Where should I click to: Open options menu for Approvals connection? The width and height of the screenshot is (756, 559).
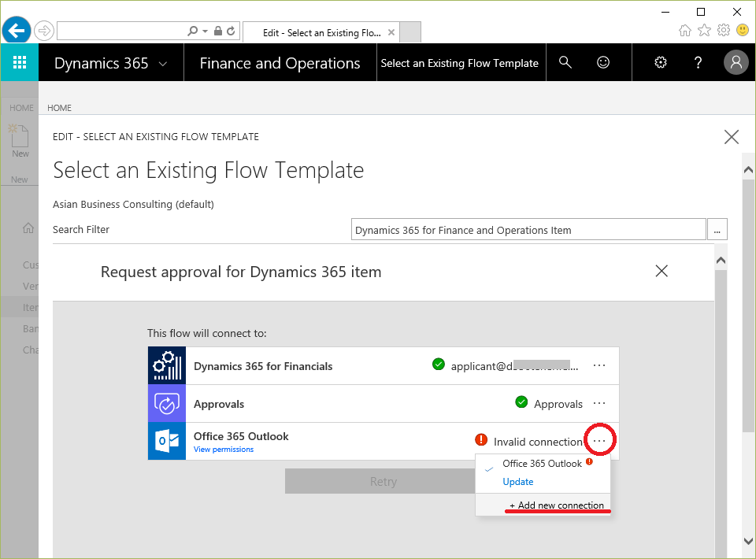(599, 403)
